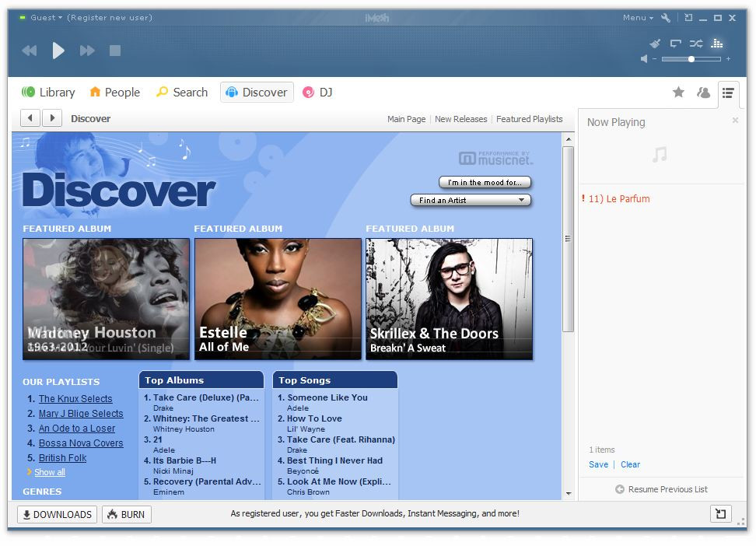This screenshot has height=546, width=756.
Task: Click the Register new user link
Action: [x=110, y=18]
